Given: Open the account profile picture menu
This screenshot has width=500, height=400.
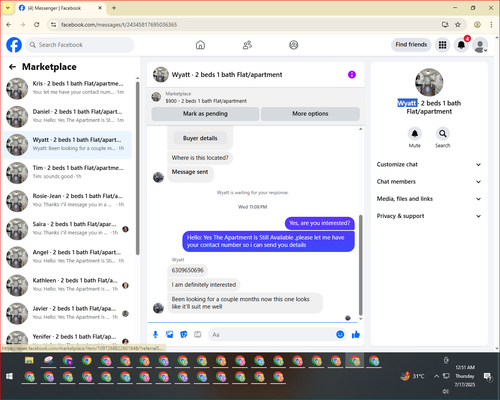Looking at the screenshot, I should click(x=480, y=45).
